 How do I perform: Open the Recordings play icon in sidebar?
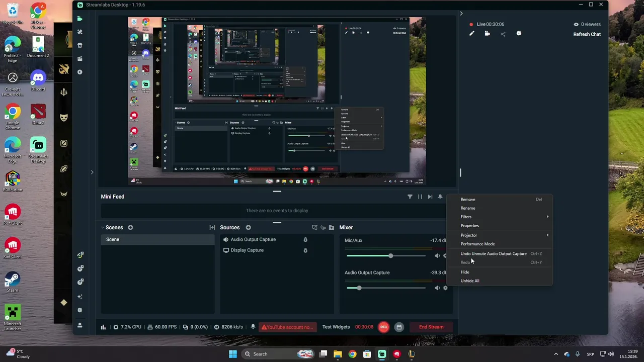[x=79, y=72]
